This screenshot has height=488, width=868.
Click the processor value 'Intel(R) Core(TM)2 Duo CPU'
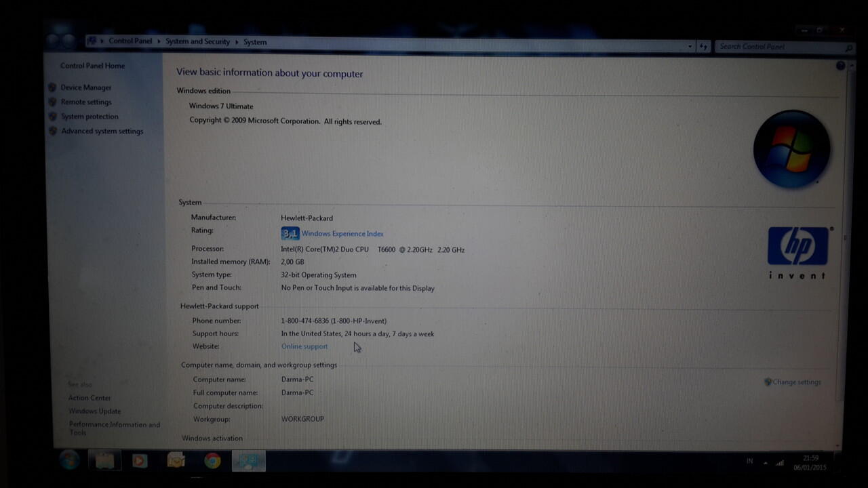[x=325, y=249]
